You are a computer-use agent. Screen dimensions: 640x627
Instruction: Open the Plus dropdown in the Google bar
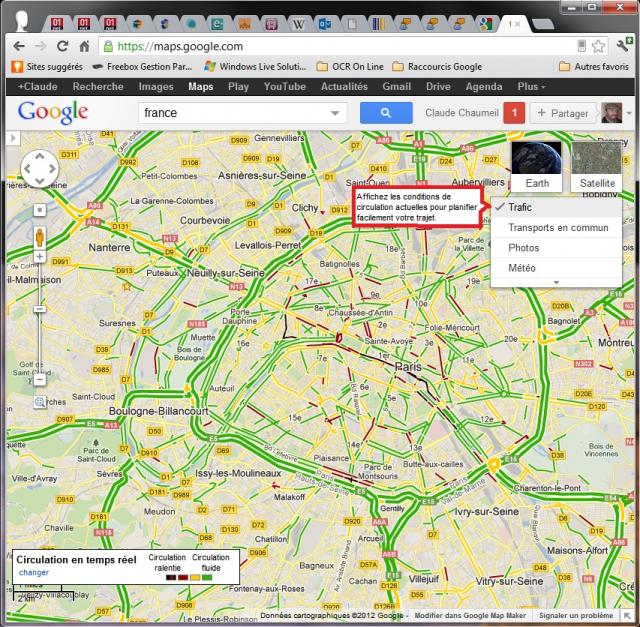point(531,87)
